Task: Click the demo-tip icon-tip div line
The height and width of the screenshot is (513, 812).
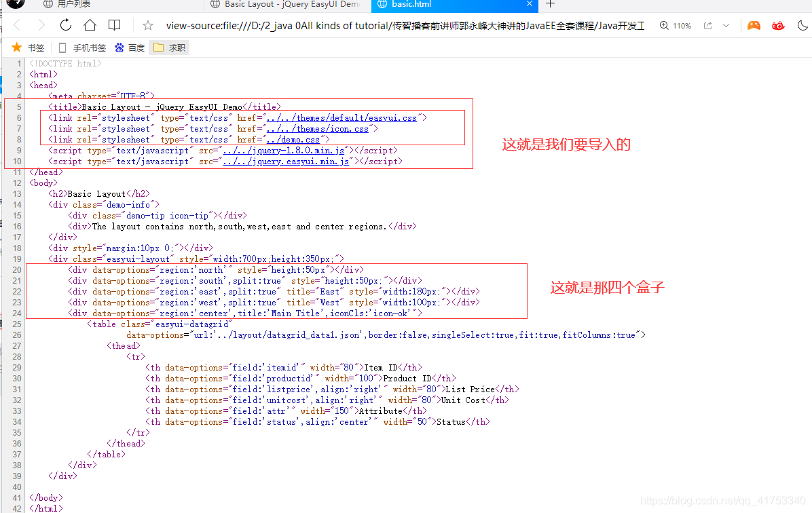Action: click(x=158, y=216)
